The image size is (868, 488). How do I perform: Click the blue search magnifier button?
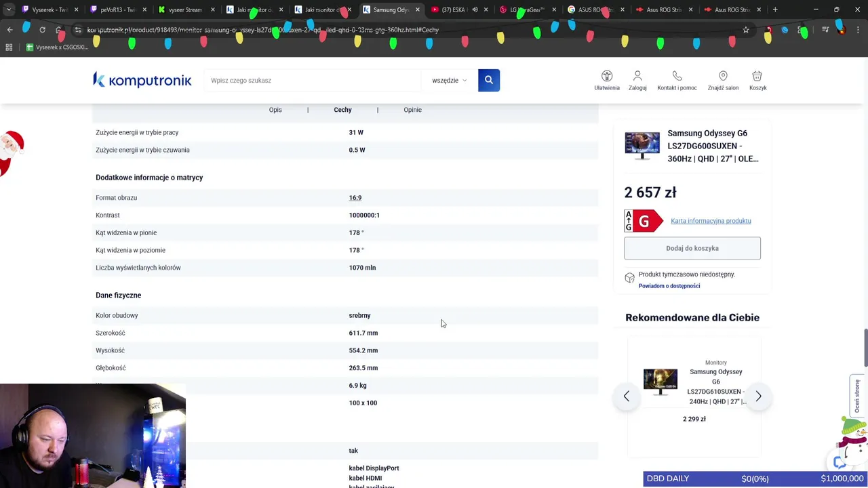pyautogui.click(x=489, y=80)
